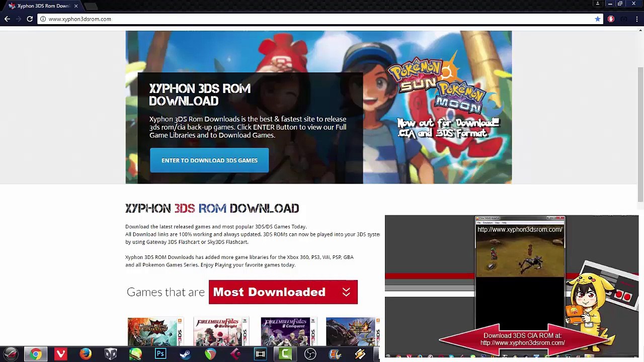Close the Xyphon 3DS Rom tab
Image resolution: width=644 pixels, height=362 pixels.
click(76, 6)
